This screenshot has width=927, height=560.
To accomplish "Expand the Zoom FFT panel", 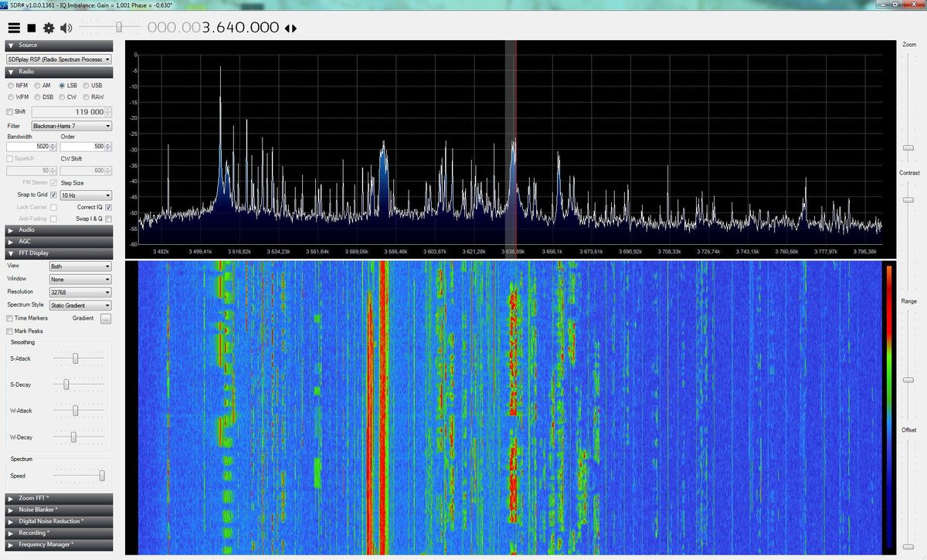I will click(59, 498).
